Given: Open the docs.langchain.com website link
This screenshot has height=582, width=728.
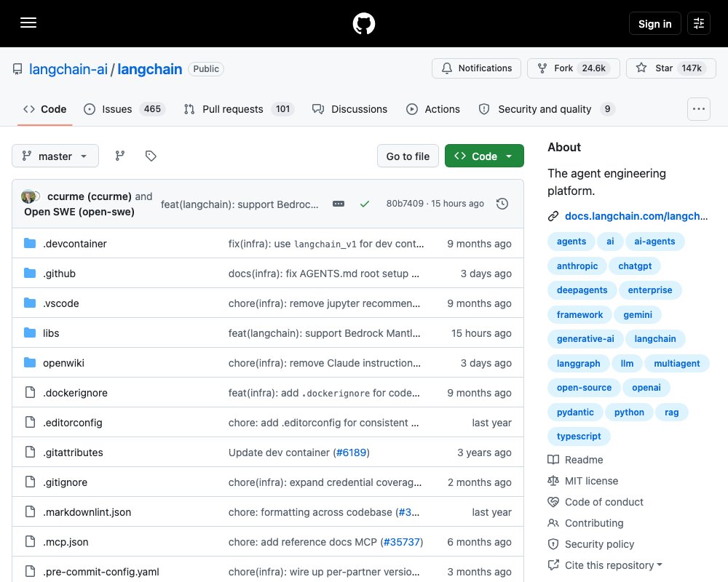Looking at the screenshot, I should 636,216.
